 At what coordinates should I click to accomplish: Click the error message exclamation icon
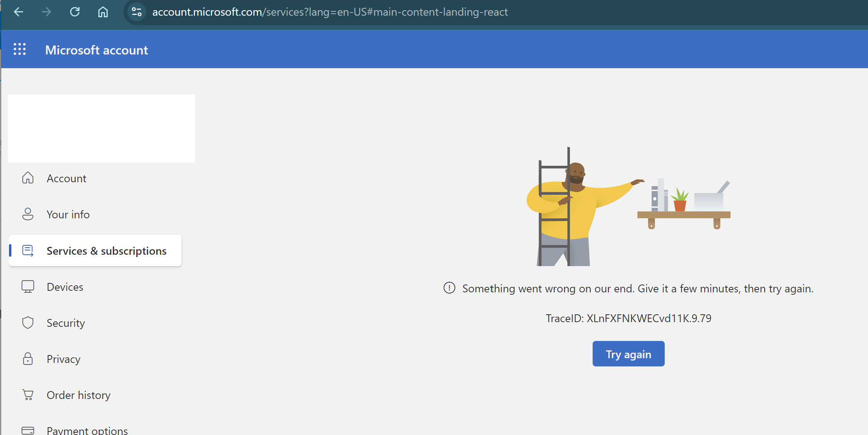pyautogui.click(x=449, y=288)
